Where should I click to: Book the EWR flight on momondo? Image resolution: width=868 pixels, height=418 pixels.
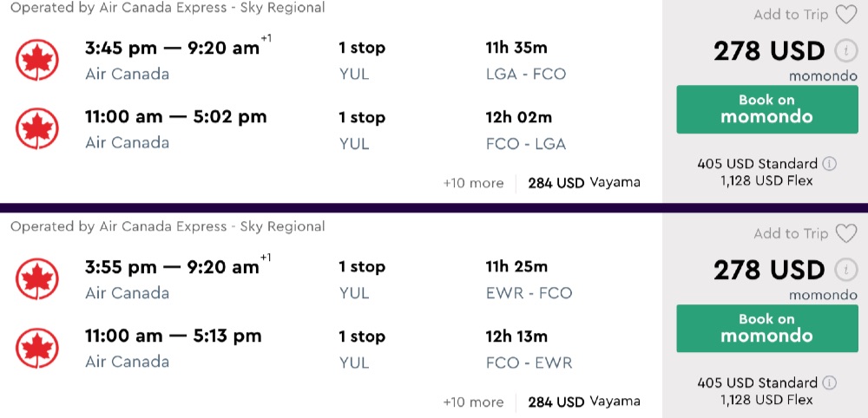coord(766,327)
